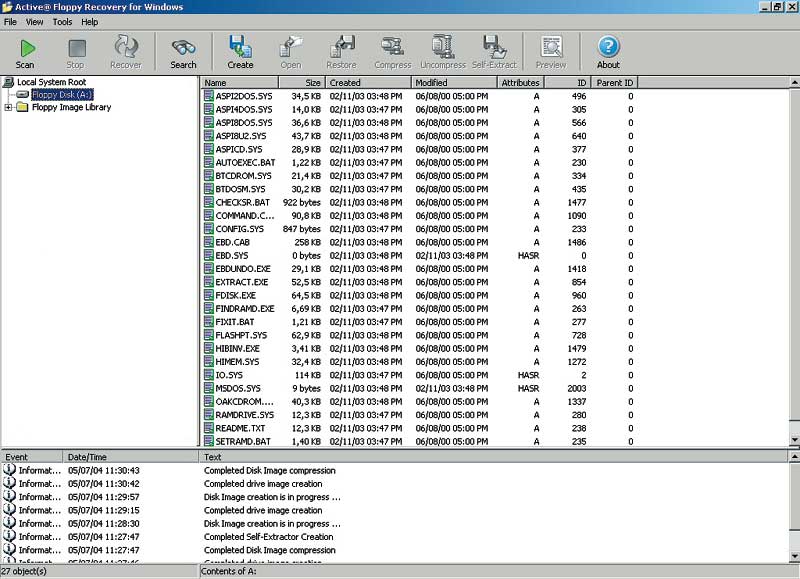Expand the Floppy Image Library tree node
The height and width of the screenshot is (579, 800).
coord(8,107)
